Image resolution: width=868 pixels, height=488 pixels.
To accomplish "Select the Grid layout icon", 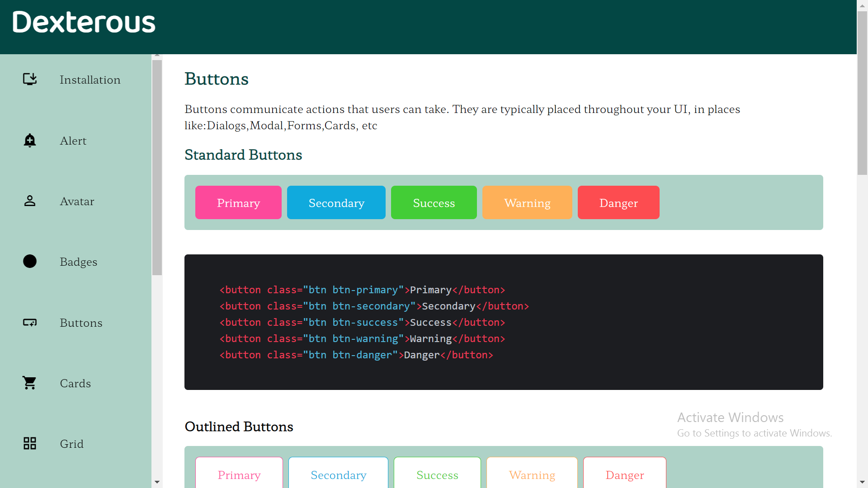I will point(29,443).
